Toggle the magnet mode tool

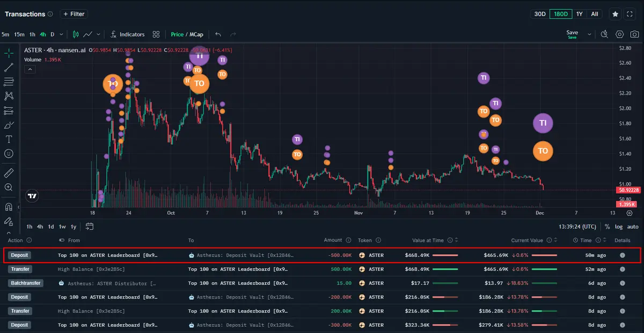[9, 207]
